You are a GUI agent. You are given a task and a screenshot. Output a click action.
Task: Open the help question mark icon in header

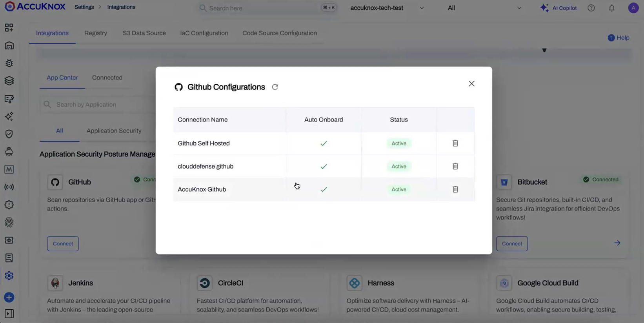point(591,8)
